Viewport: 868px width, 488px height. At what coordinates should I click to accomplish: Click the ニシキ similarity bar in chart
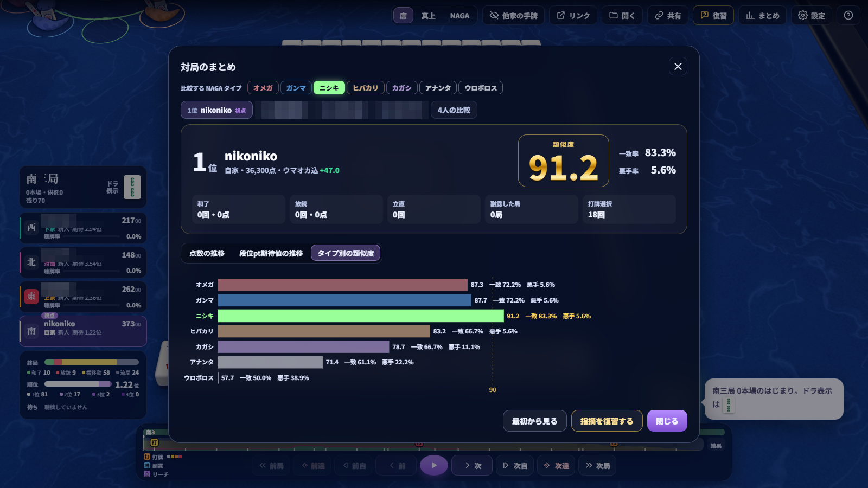361,316
